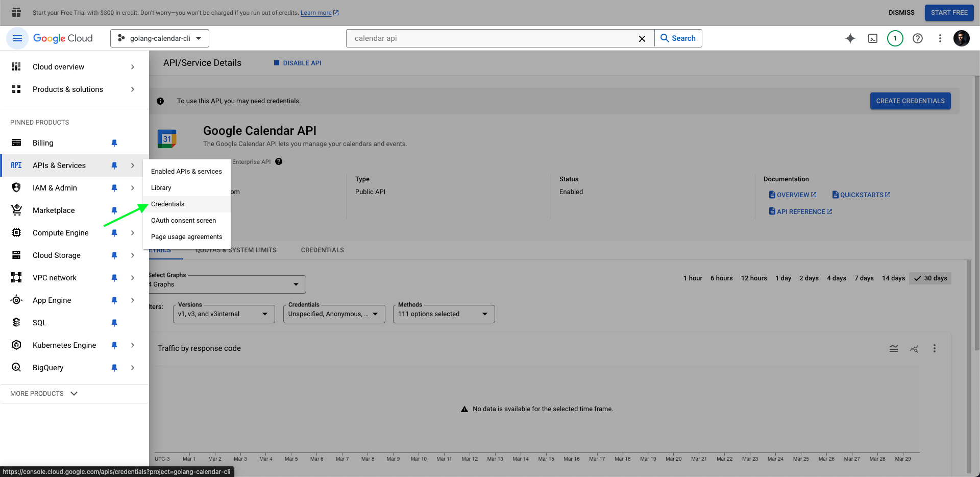This screenshot has height=477, width=980.
Task: Unpin Billing from pinned products
Action: point(114,143)
